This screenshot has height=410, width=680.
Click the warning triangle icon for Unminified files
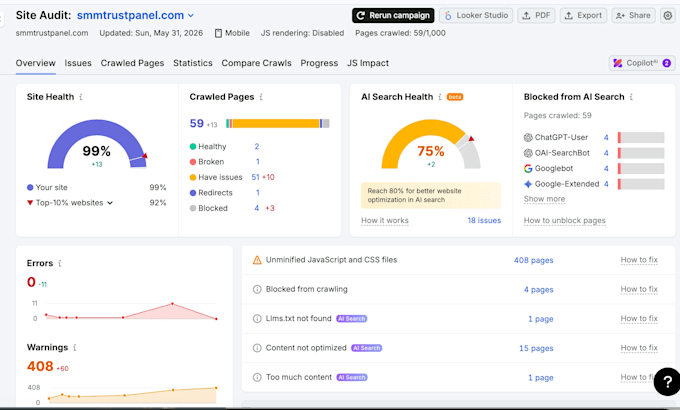(x=257, y=260)
